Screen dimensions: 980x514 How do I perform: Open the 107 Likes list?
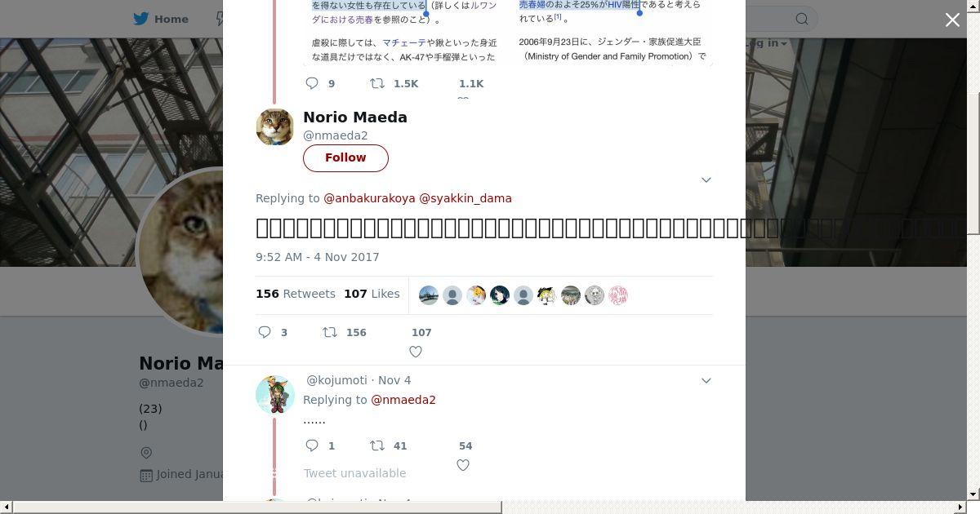click(372, 294)
